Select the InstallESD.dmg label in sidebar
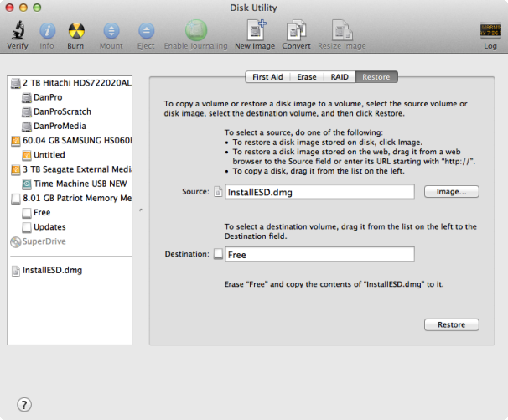 click(x=53, y=271)
